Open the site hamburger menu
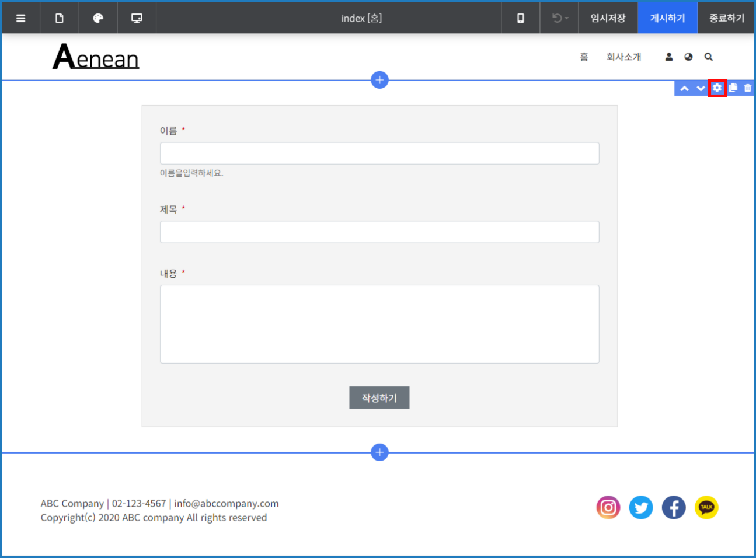 tap(20, 18)
